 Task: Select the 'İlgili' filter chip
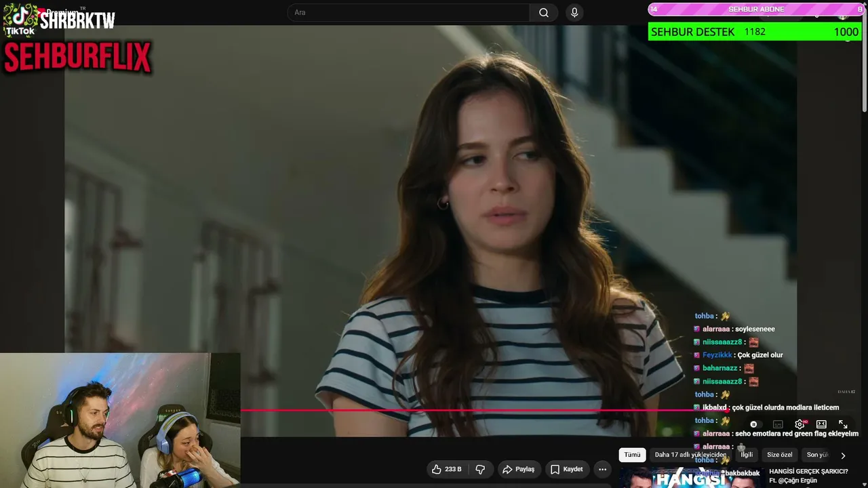[x=747, y=455]
